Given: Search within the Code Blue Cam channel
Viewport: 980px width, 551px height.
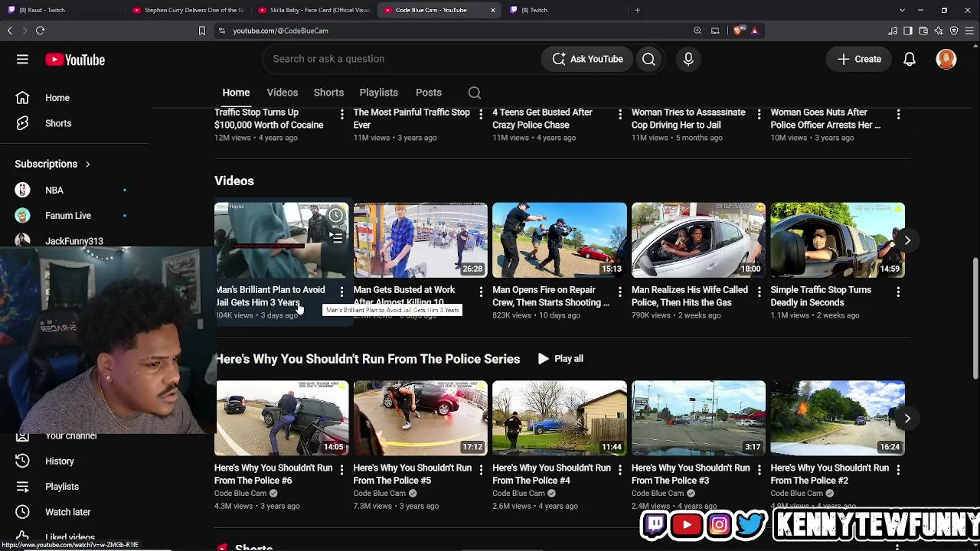Looking at the screenshot, I should click(475, 93).
